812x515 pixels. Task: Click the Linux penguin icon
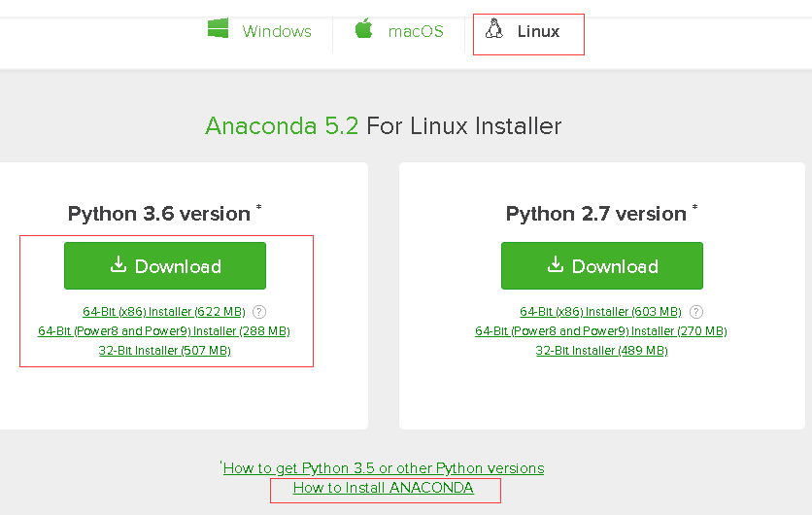(494, 28)
